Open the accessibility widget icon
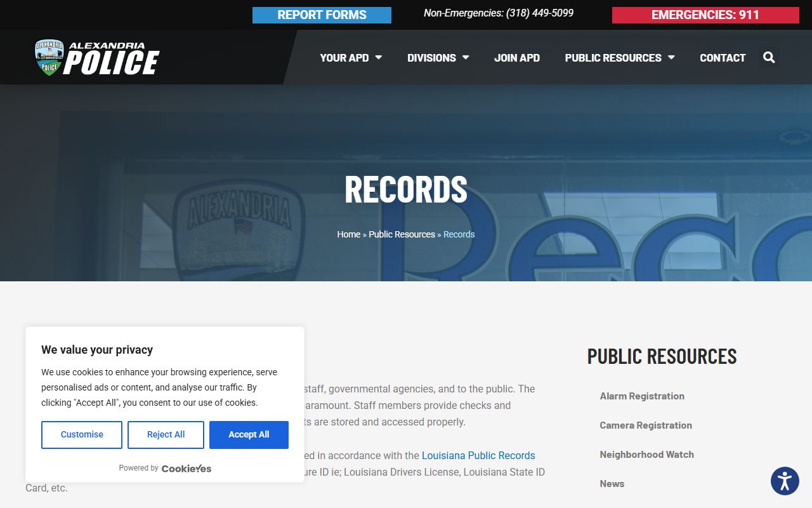The image size is (812, 508). pos(785,481)
